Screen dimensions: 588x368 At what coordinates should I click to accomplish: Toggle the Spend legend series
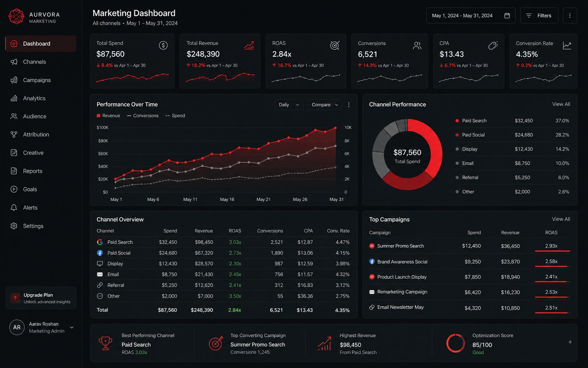pyautogui.click(x=175, y=116)
